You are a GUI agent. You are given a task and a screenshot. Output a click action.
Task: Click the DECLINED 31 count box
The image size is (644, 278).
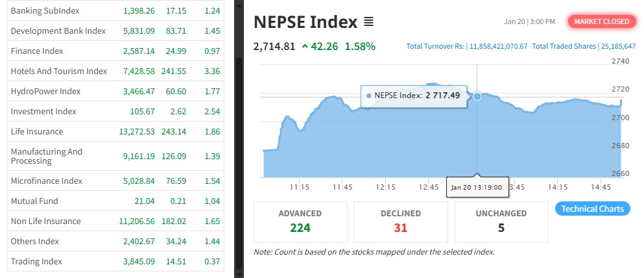click(400, 221)
